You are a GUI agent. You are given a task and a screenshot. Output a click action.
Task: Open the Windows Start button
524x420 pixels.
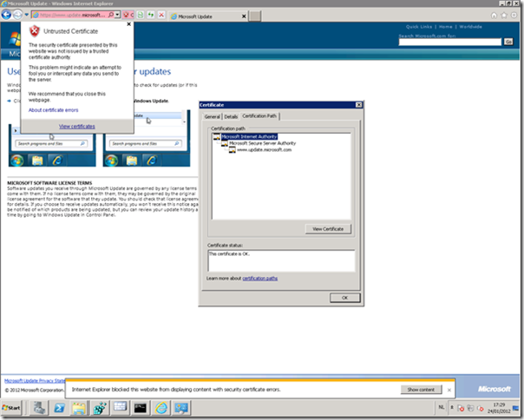pos(11,408)
